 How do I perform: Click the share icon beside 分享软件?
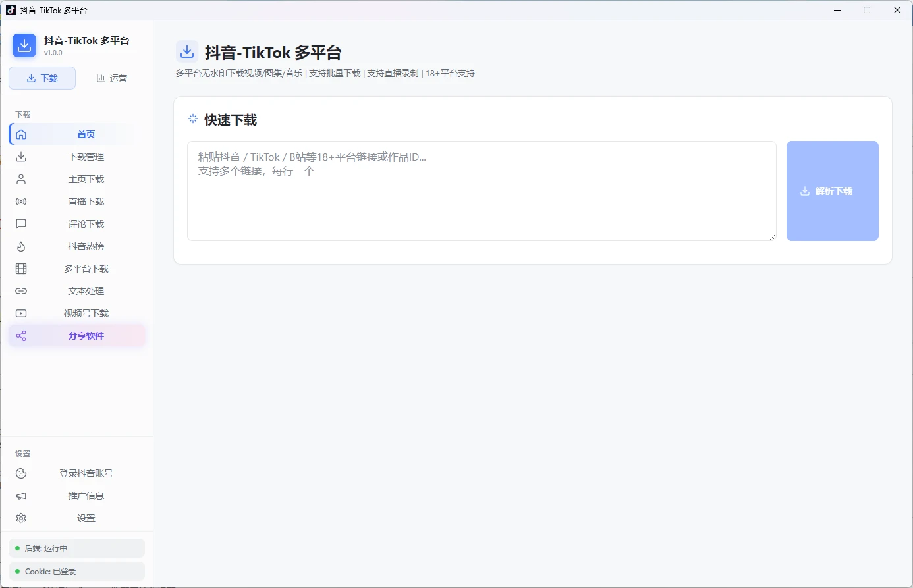[x=21, y=336]
